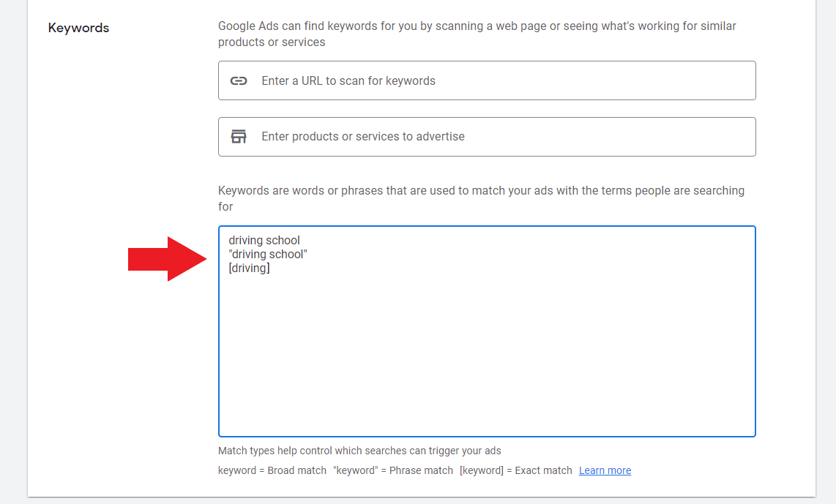Screen dimensions: 836x504
Task: Click the red arrow pointing at keywords box
Action: point(168,259)
